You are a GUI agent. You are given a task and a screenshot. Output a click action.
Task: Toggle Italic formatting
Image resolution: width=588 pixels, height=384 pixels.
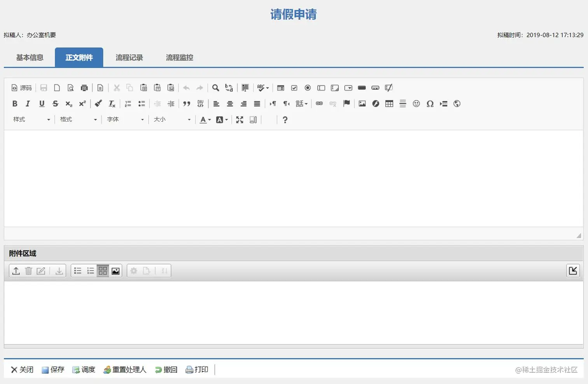coord(28,104)
